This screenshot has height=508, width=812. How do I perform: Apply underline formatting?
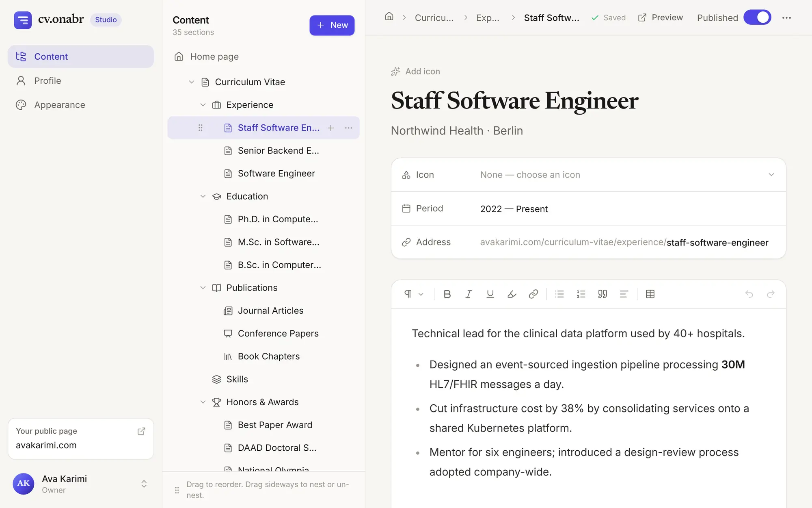[490, 294]
